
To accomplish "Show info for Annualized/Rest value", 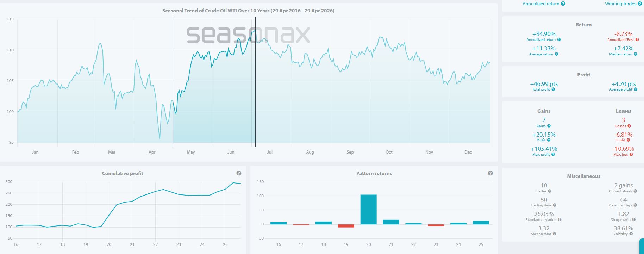I will click(635, 40).
